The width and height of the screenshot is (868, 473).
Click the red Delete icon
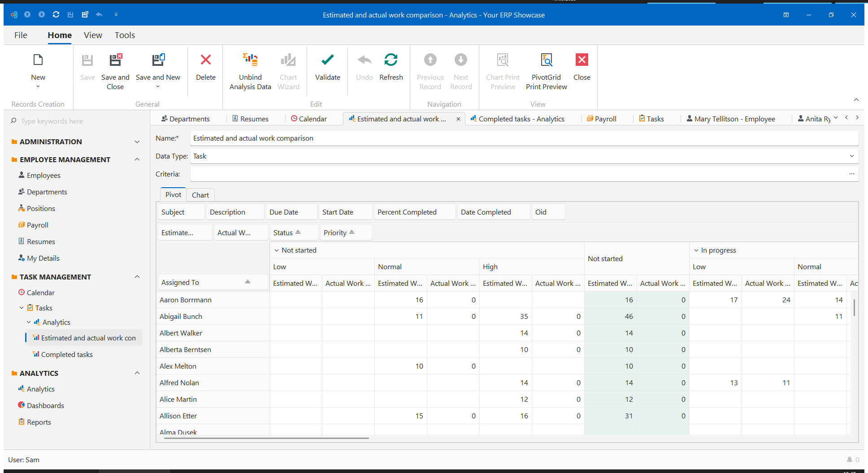pos(206,60)
